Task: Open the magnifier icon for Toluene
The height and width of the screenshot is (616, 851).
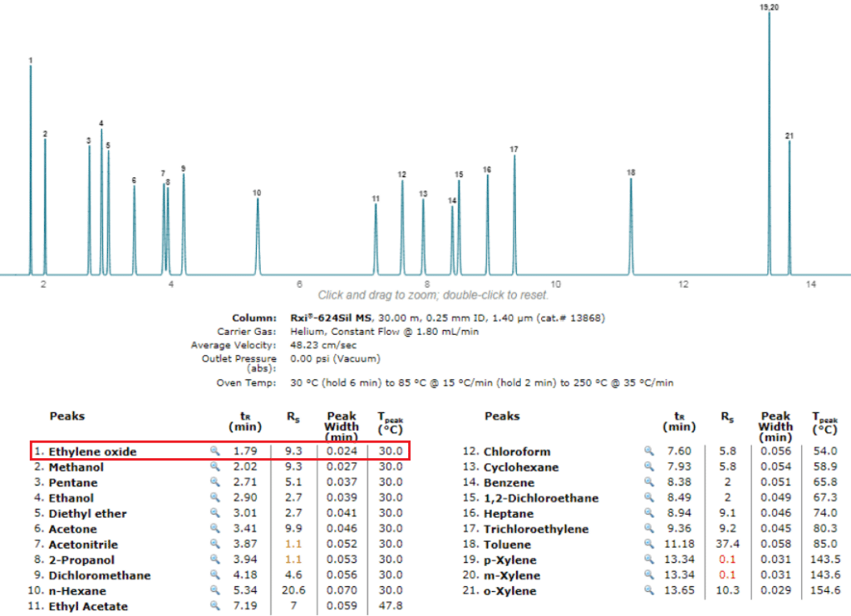Action: [649, 545]
